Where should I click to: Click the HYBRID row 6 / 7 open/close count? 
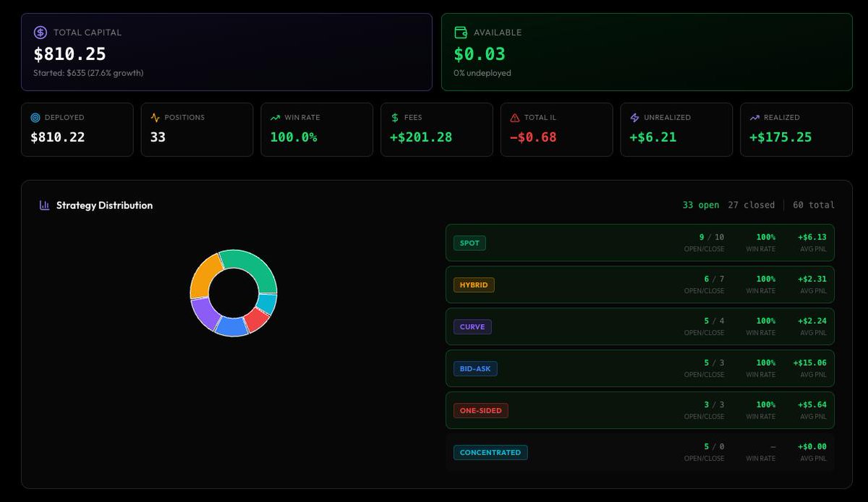[714, 279]
